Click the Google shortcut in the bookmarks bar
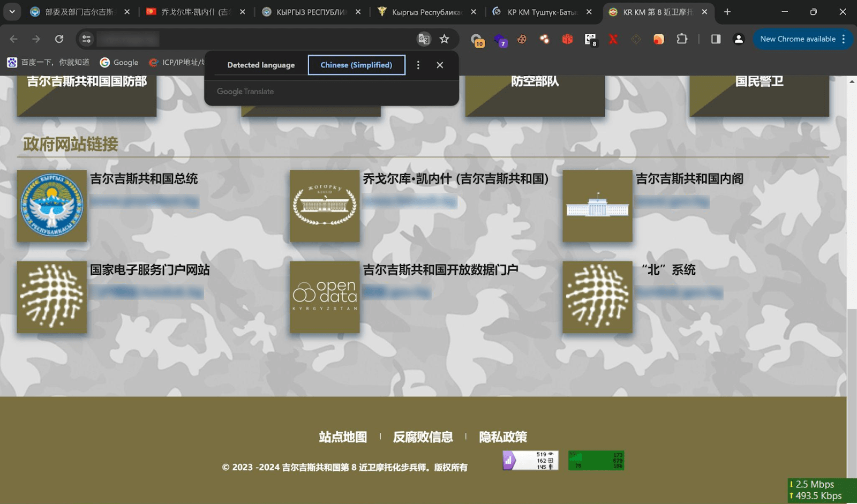Viewport: 857px width, 504px height. 119,62
